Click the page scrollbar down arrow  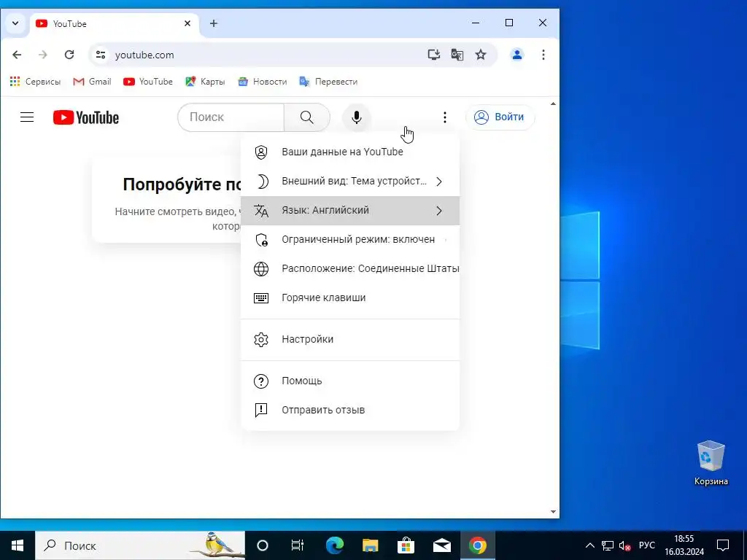(x=553, y=512)
